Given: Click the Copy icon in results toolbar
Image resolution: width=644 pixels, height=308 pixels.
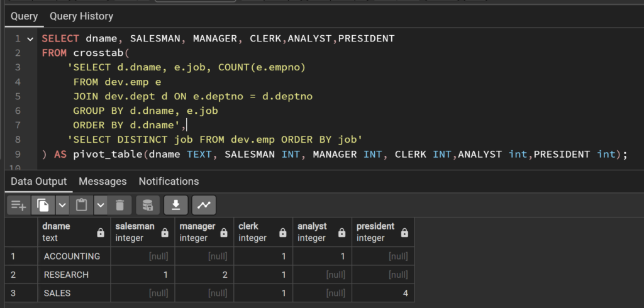Looking at the screenshot, I should click(43, 205).
